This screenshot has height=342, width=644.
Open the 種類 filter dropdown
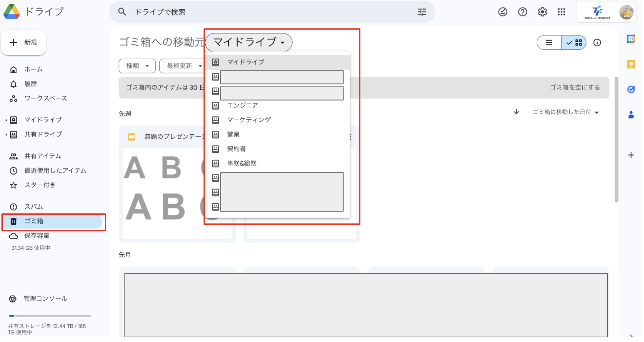pos(137,66)
